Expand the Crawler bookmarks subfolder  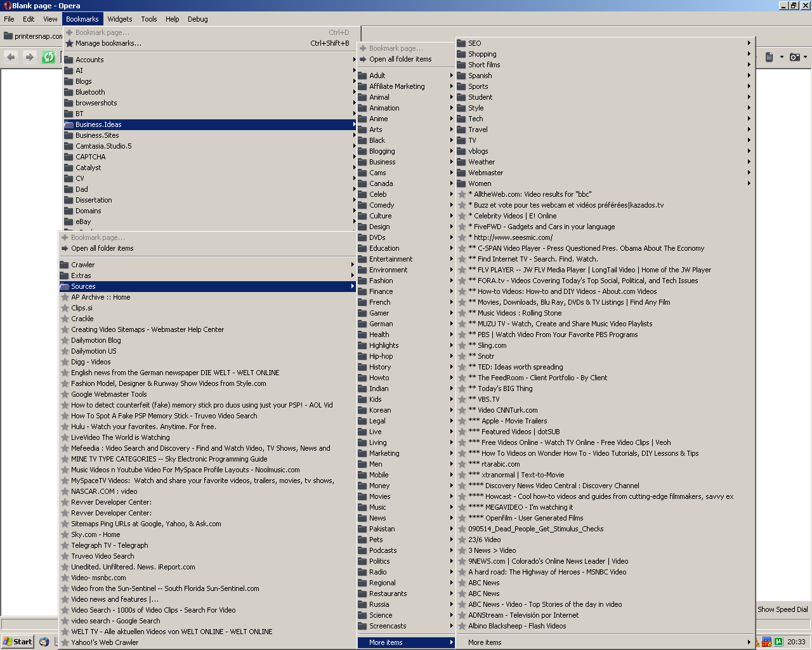pos(82,265)
